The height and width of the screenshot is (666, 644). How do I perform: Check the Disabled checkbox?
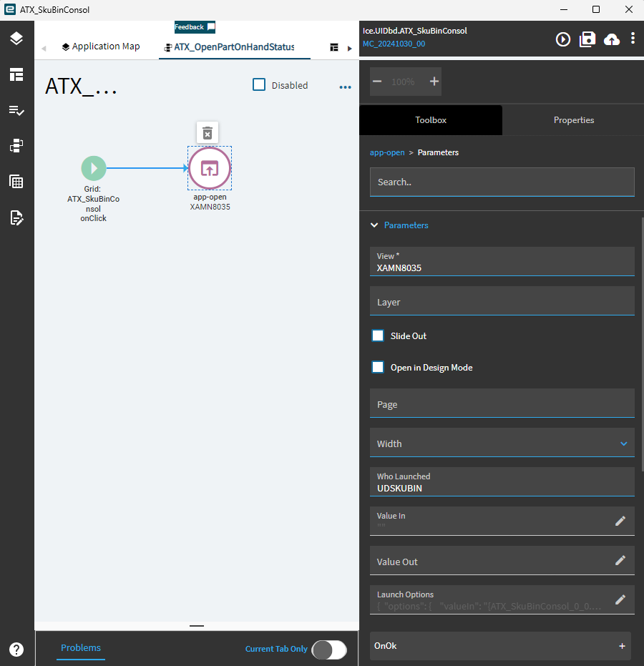tap(259, 84)
